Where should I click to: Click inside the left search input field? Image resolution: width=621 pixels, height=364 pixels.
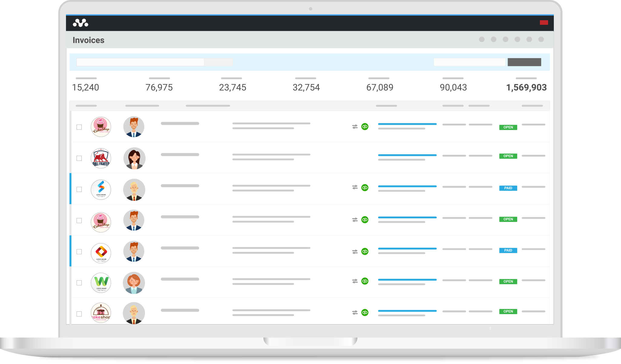tap(140, 62)
